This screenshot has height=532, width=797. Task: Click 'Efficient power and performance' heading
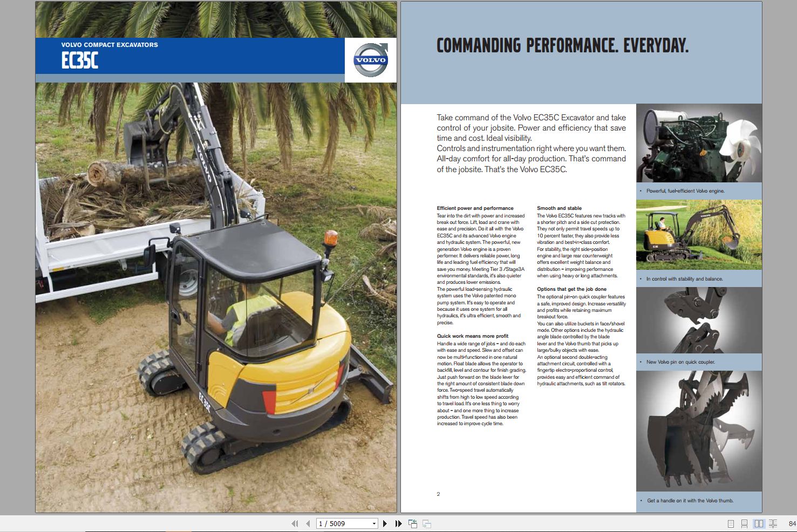pyautogui.click(x=475, y=208)
